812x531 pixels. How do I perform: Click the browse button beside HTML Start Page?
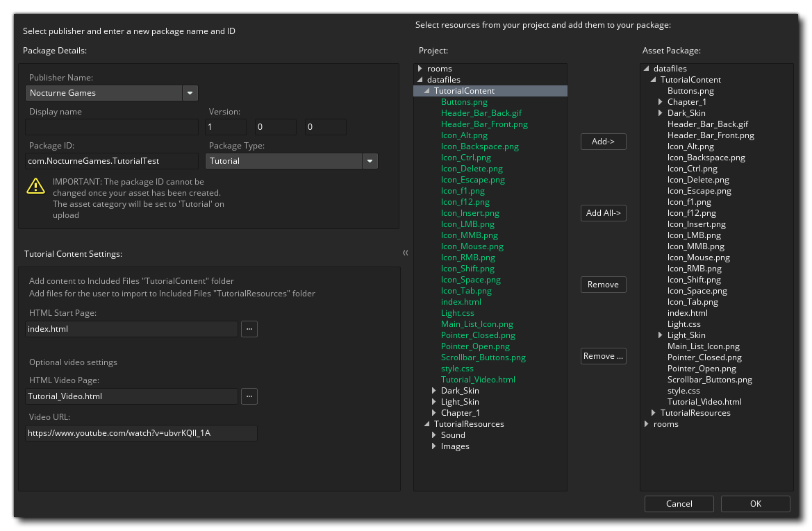tap(249, 329)
